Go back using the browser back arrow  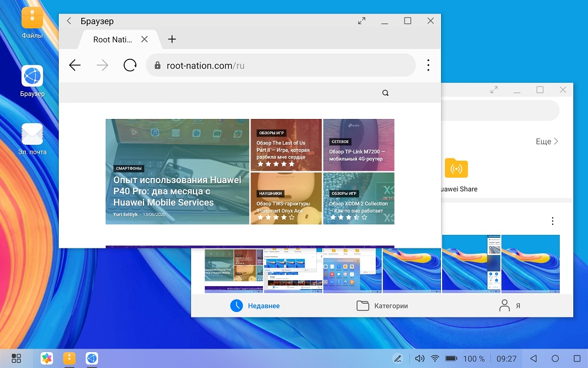click(75, 65)
